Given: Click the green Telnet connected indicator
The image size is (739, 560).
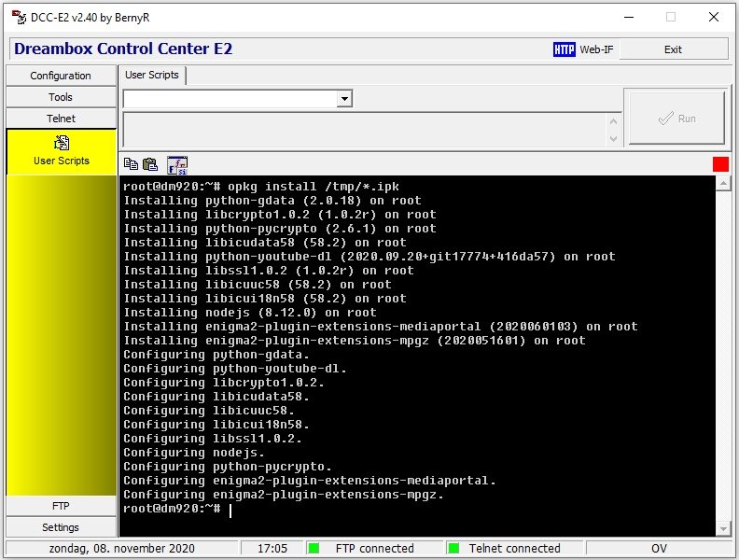Looking at the screenshot, I should click(x=453, y=549).
